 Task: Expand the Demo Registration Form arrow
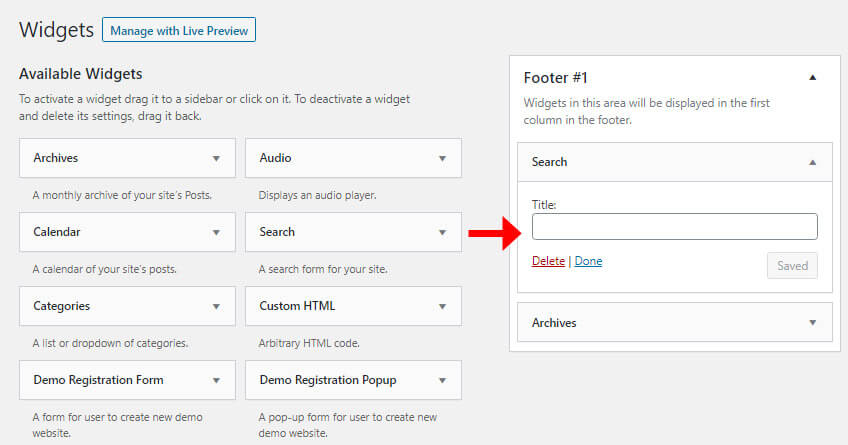(216, 381)
